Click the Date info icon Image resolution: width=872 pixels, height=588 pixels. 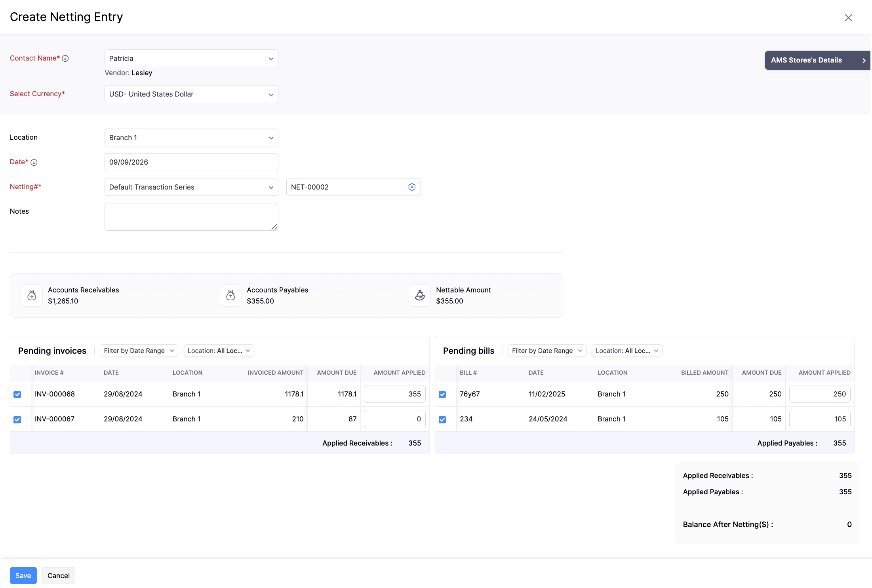click(34, 162)
